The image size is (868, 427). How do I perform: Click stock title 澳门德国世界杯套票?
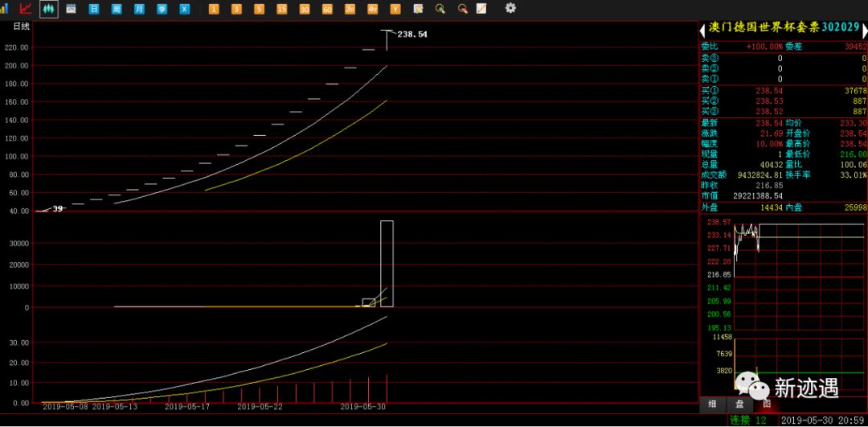(x=764, y=27)
